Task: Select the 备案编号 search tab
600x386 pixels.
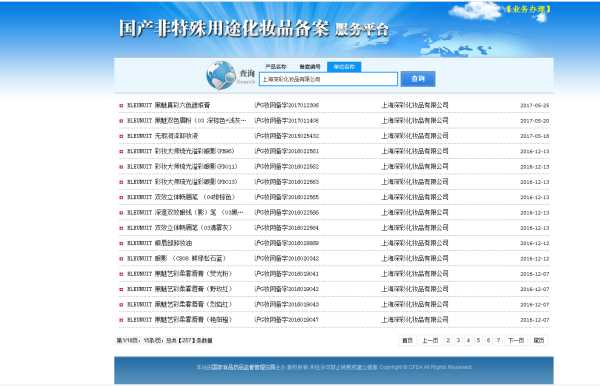Action: click(x=310, y=67)
